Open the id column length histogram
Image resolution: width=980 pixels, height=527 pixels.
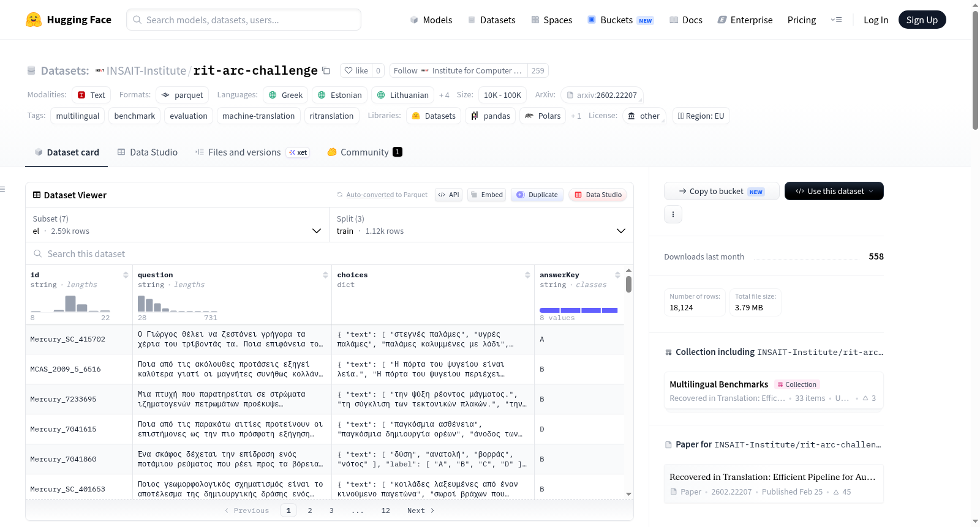70,303
